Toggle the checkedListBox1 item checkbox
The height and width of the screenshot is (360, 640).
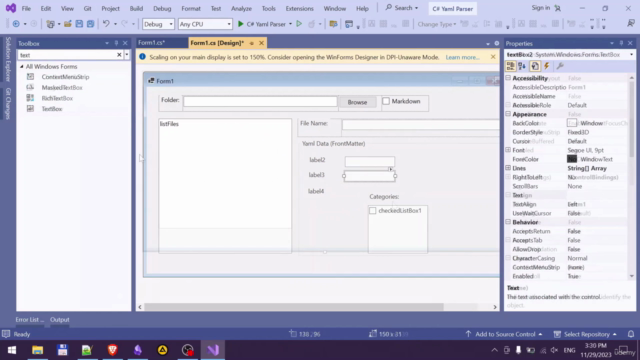click(x=373, y=211)
